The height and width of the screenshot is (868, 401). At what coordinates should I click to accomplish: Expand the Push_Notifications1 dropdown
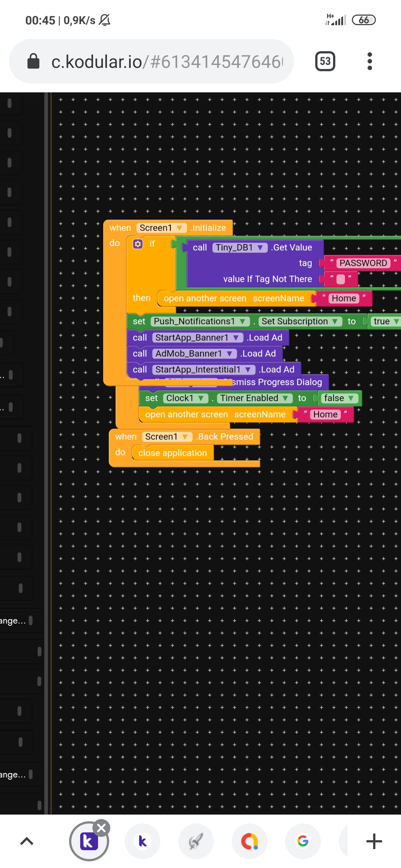(200, 321)
